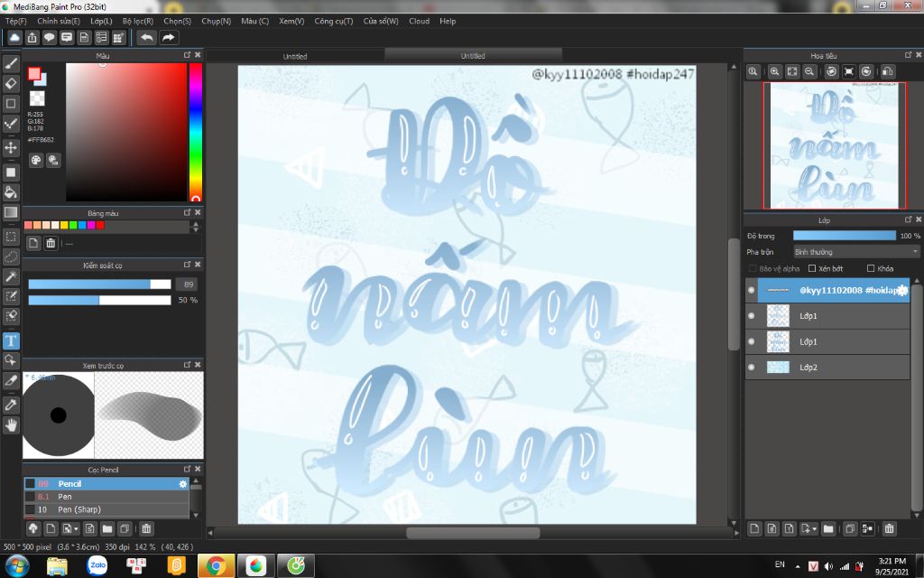924x578 pixels.
Task: Select the Magic Wand tool
Action: 11,276
